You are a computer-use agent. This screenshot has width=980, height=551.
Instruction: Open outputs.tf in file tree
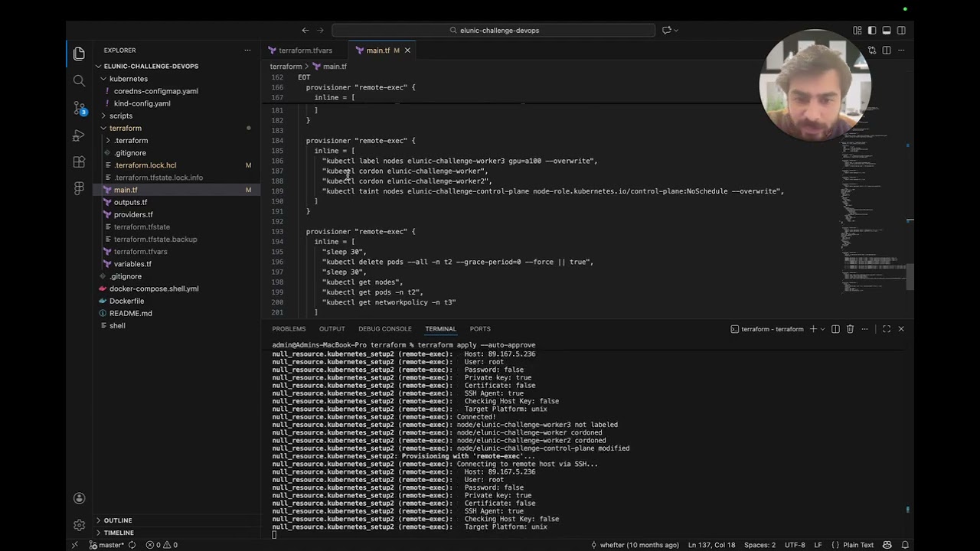pos(130,202)
